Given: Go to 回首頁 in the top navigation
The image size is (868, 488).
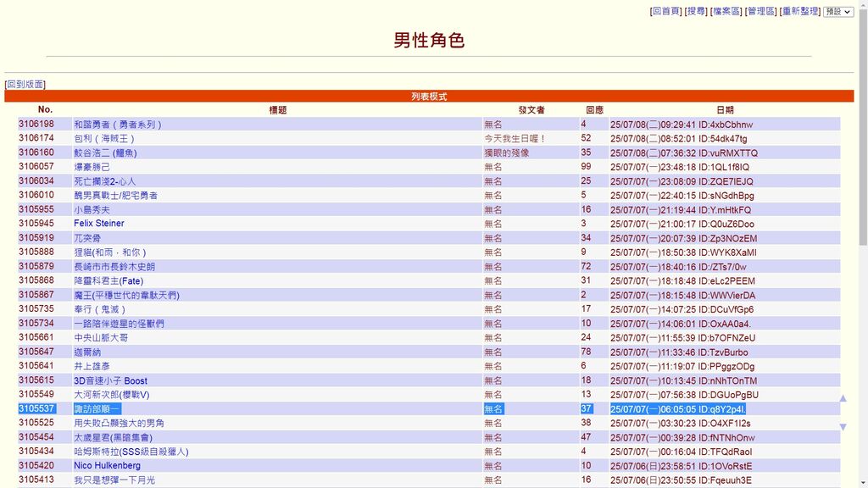Looking at the screenshot, I should coord(665,11).
